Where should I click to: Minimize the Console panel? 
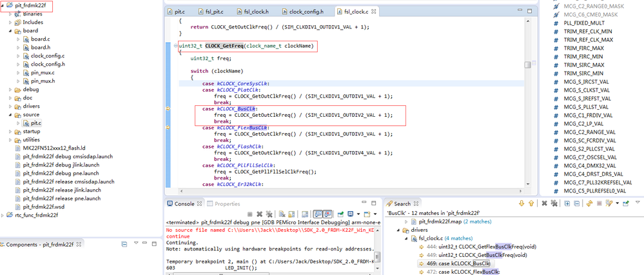tap(364, 202)
